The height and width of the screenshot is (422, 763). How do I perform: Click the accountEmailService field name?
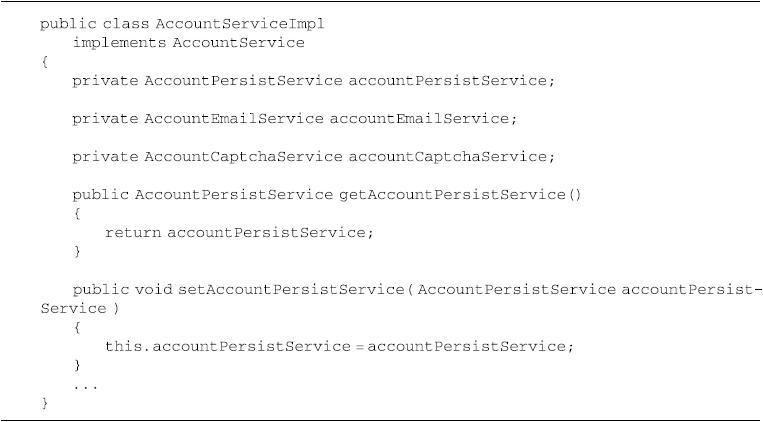tap(421, 119)
